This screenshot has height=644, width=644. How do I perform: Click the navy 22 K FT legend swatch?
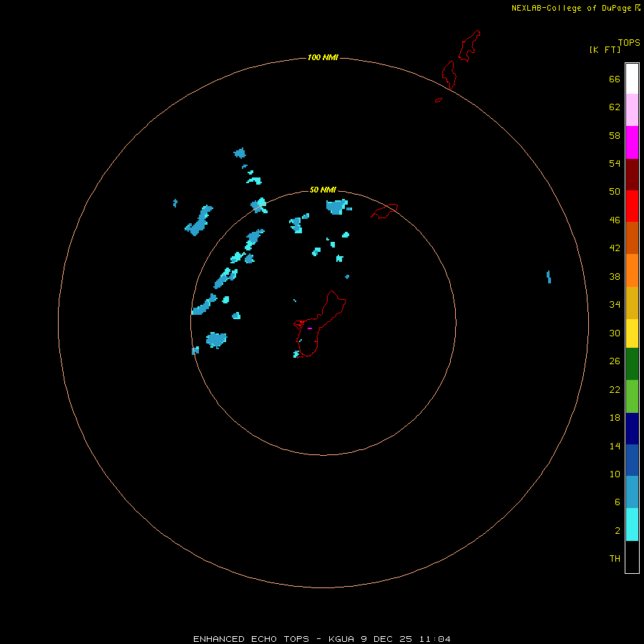click(632, 429)
